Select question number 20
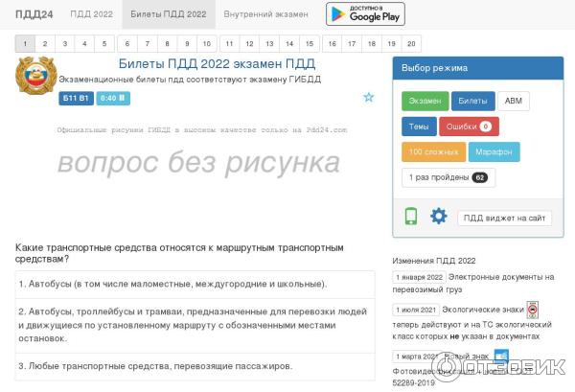 pyautogui.click(x=411, y=44)
